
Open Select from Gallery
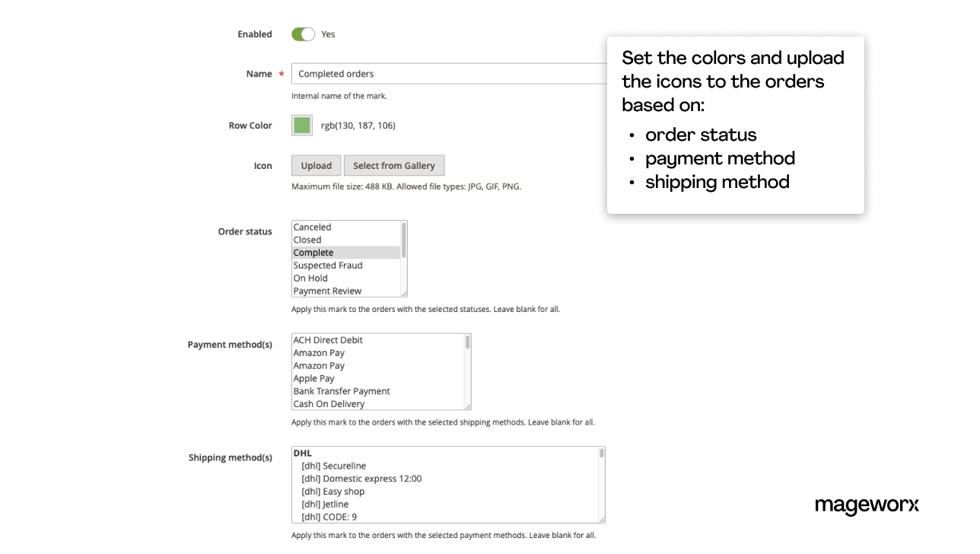tap(393, 165)
